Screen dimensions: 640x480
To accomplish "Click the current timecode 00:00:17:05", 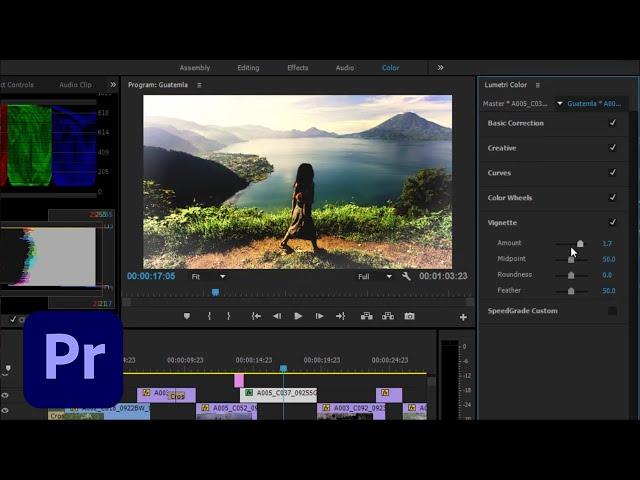I will coord(151,276).
